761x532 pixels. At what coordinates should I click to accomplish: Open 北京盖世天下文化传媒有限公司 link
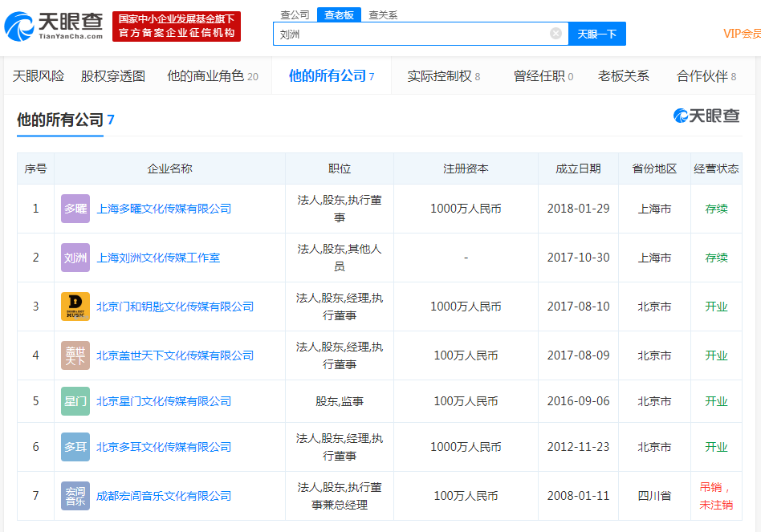click(x=175, y=355)
